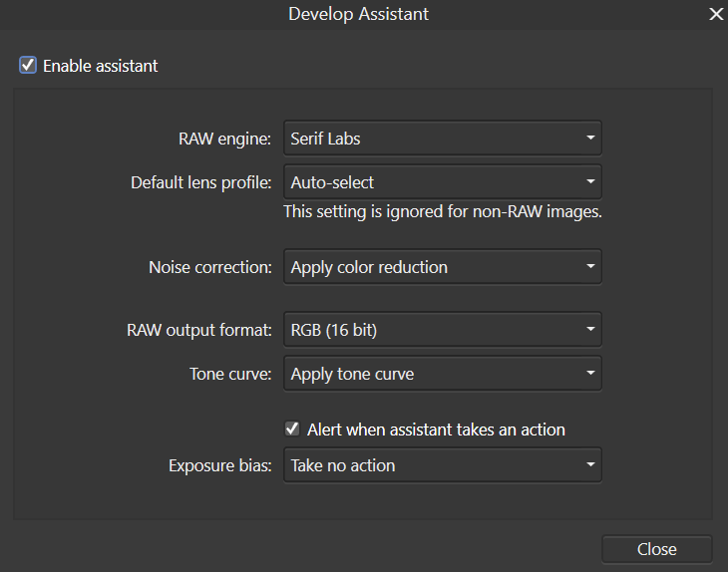The width and height of the screenshot is (728, 572).
Task: Click the Close button
Action: [656, 549]
